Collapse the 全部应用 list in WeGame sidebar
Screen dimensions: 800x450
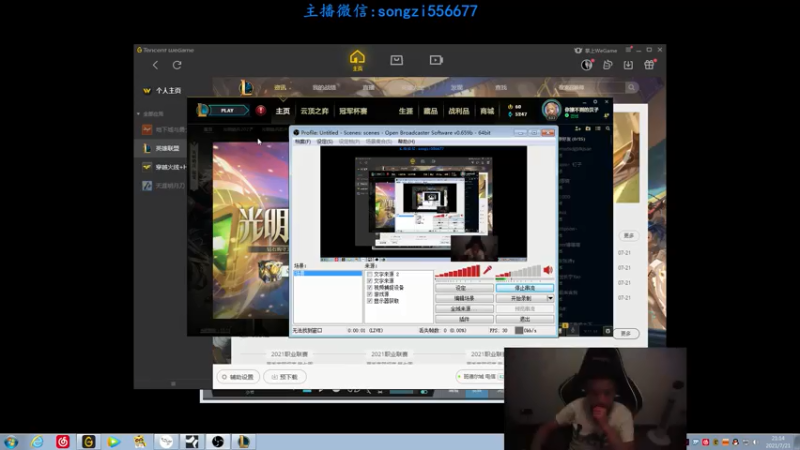[138, 114]
